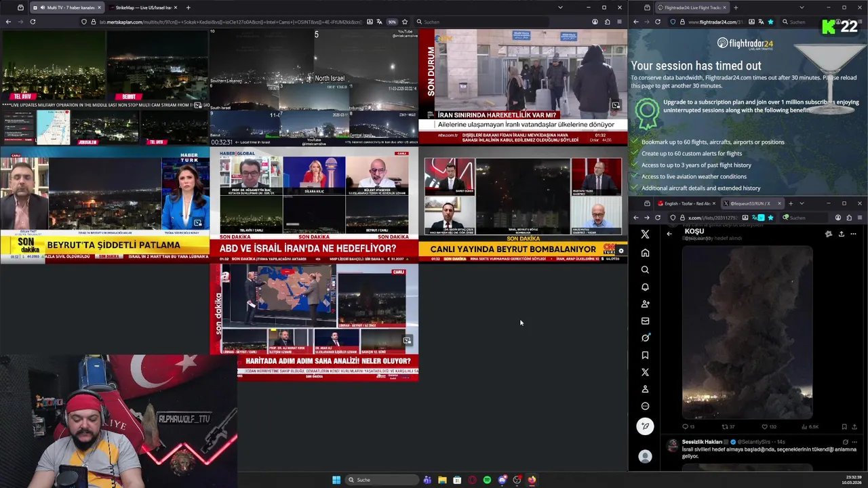The image size is (868, 488).
Task: Switch to the StrikeMap Live tab
Action: [x=142, y=7]
